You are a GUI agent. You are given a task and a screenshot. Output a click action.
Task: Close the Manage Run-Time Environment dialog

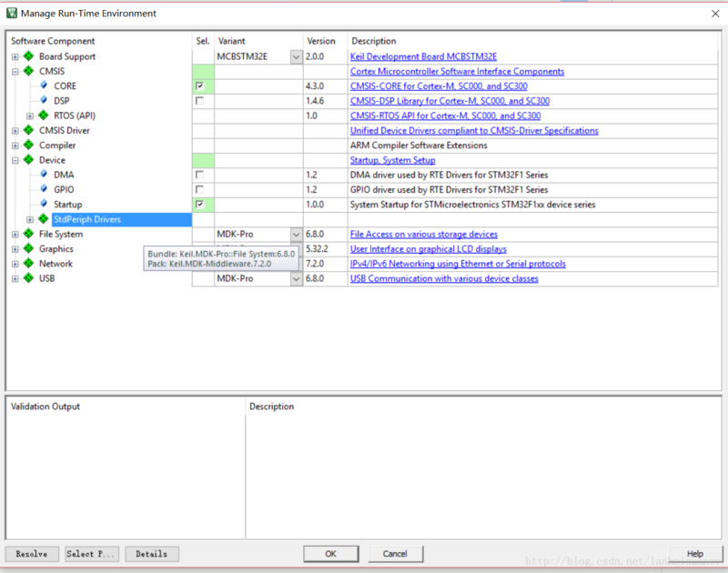pos(715,14)
